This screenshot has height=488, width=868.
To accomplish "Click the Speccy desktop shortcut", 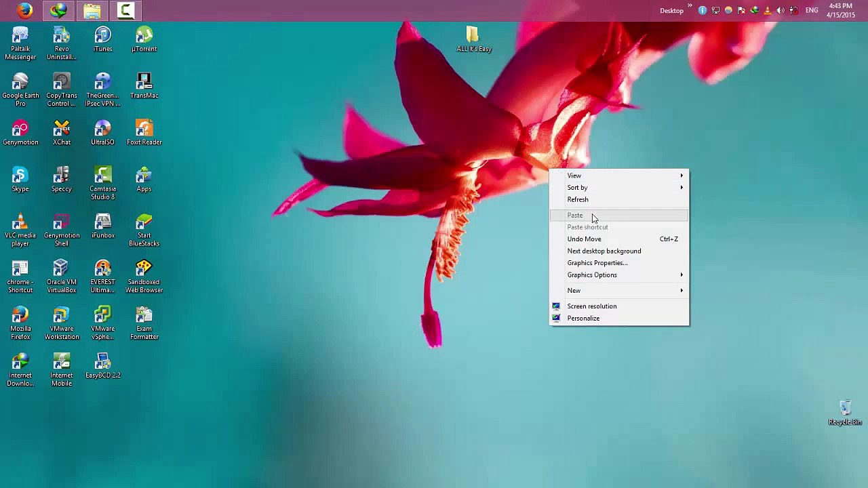I will [x=62, y=180].
